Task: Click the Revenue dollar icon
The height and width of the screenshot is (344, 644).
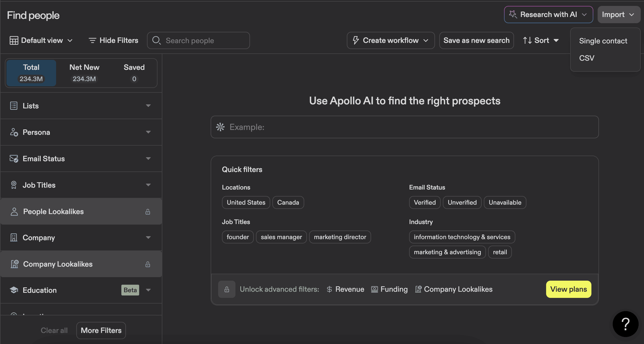Action: pyautogui.click(x=329, y=289)
